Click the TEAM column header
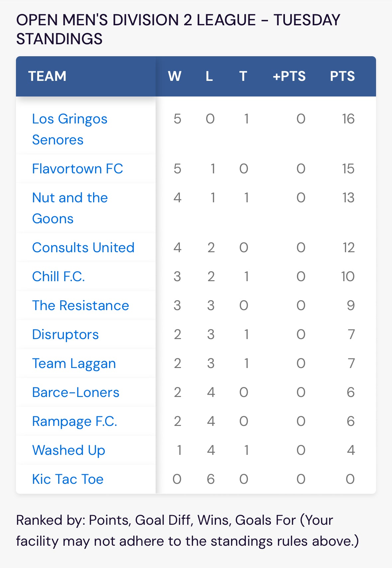The height and width of the screenshot is (568, 392). point(47,76)
